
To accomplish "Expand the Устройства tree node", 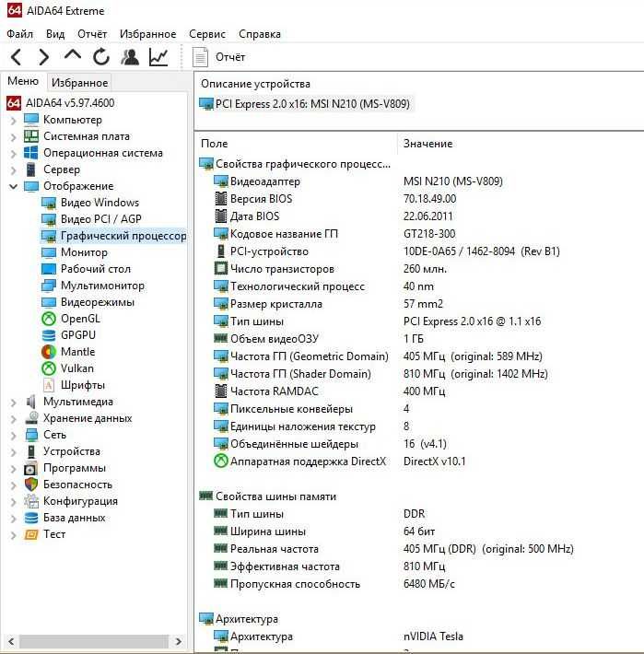I will click(13, 452).
